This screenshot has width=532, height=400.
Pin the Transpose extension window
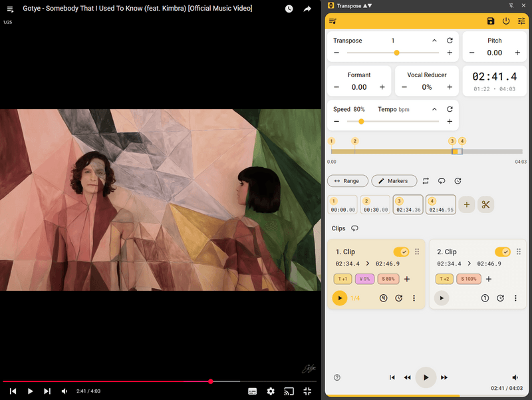pyautogui.click(x=511, y=5)
